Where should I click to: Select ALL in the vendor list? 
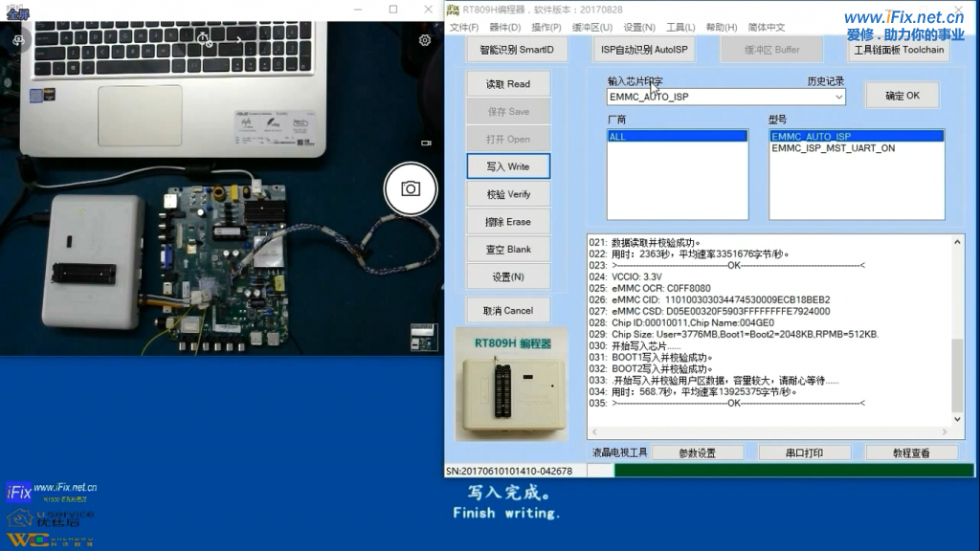tap(678, 137)
